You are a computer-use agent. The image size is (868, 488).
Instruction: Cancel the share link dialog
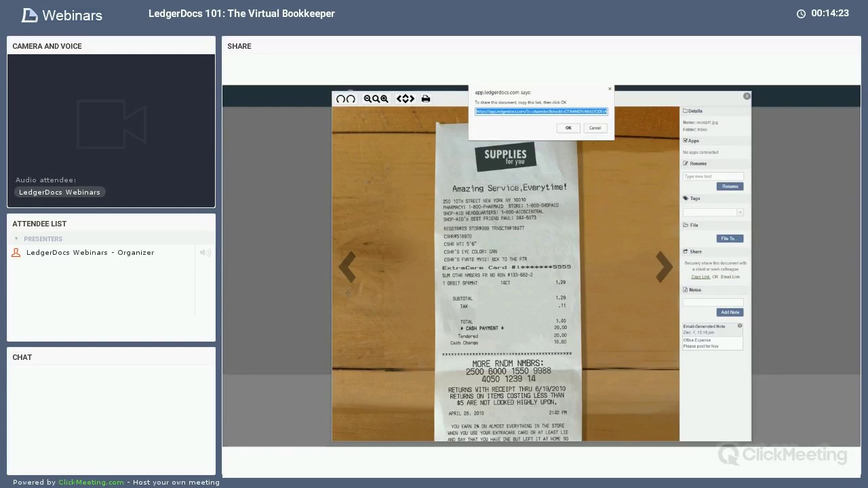(x=595, y=128)
